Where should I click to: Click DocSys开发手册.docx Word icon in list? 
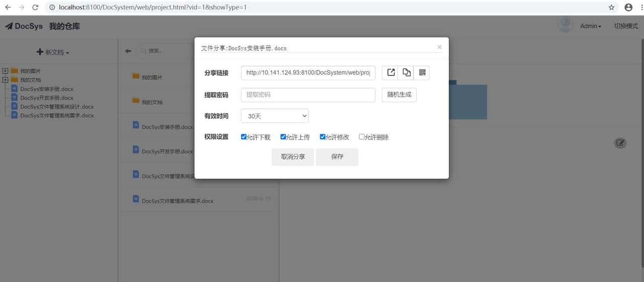tap(136, 149)
